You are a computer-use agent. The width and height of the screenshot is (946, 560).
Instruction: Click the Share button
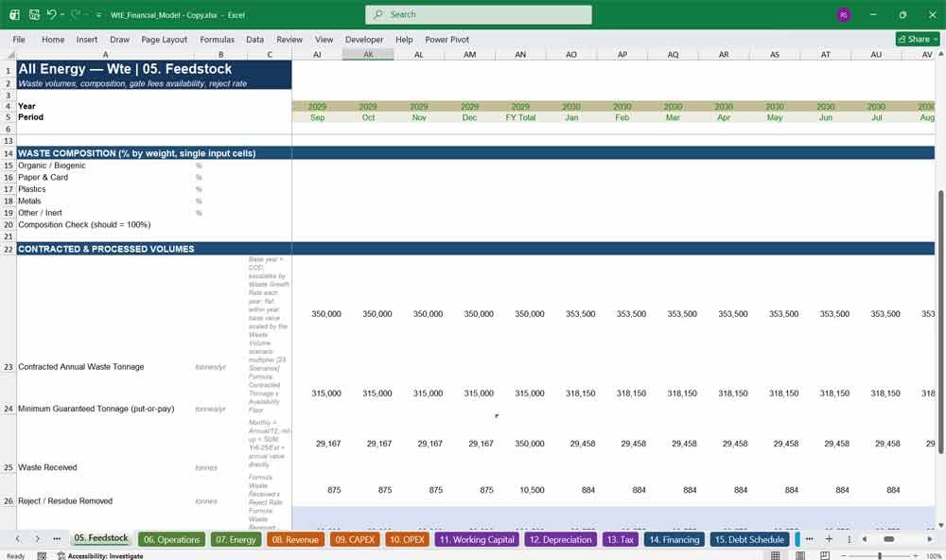tap(918, 39)
